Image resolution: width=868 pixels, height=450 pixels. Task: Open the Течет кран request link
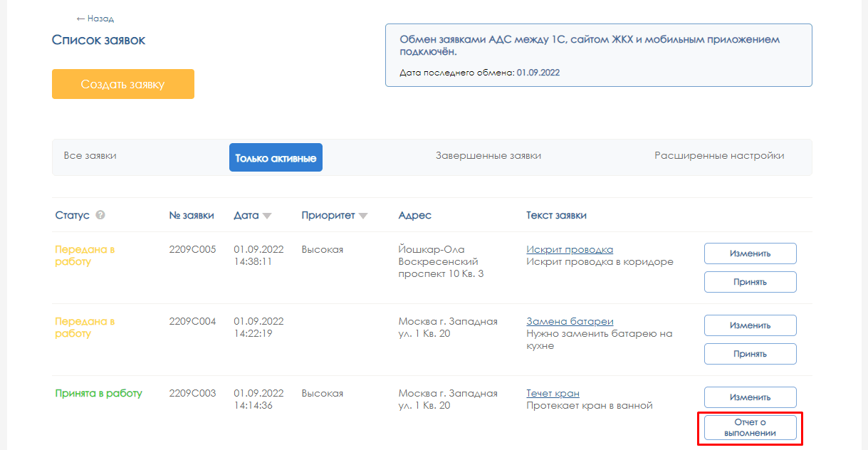click(553, 393)
